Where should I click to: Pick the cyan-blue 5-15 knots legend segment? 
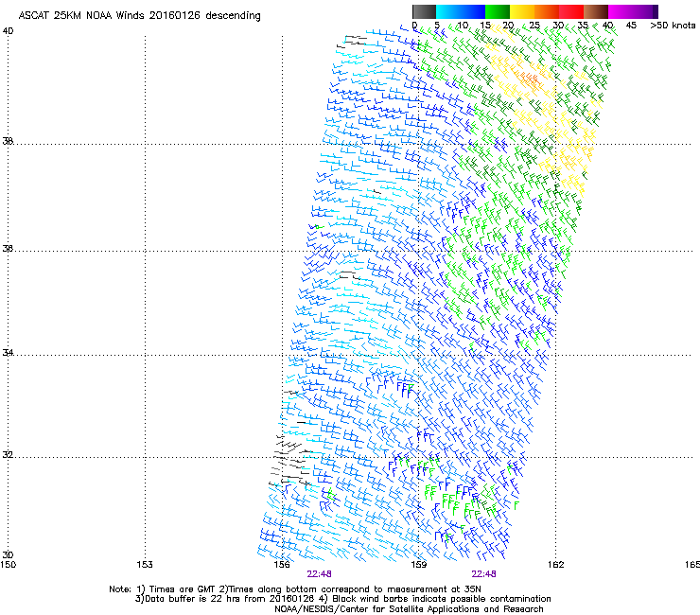point(461,11)
